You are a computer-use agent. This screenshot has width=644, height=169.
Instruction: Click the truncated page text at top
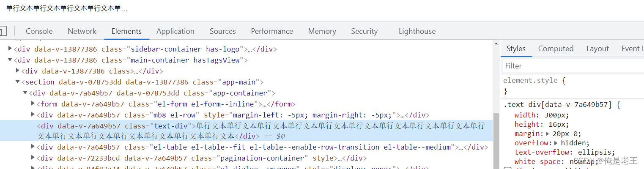point(66,8)
